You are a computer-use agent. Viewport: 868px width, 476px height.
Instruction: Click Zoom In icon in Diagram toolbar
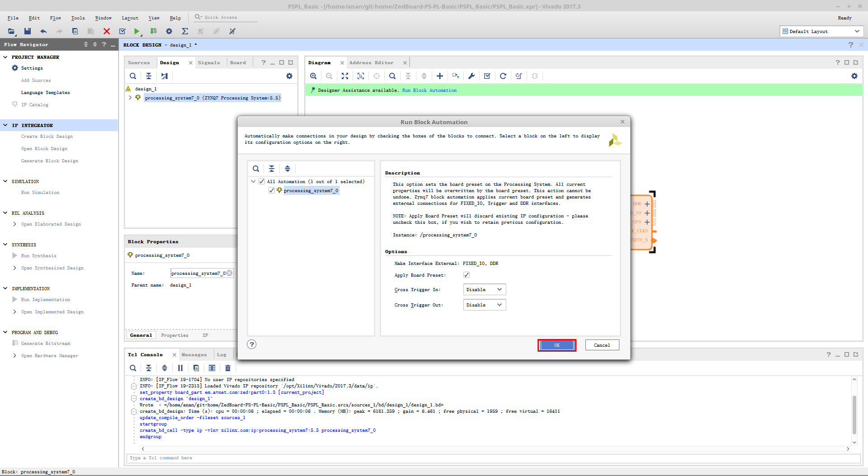coord(313,76)
